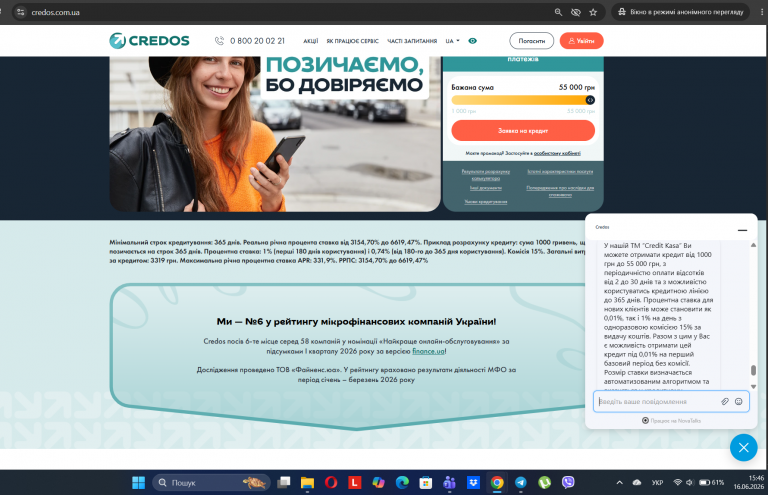The width and height of the screenshot is (768, 495).
Task: Open Microsoft Store from taskbar
Action: click(x=426, y=483)
